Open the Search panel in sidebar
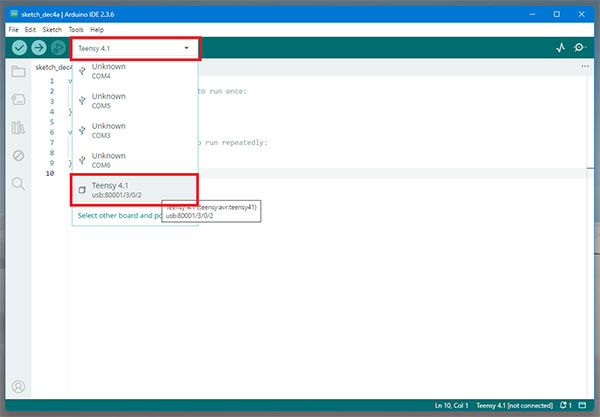This screenshot has width=600, height=417. pos(18,184)
